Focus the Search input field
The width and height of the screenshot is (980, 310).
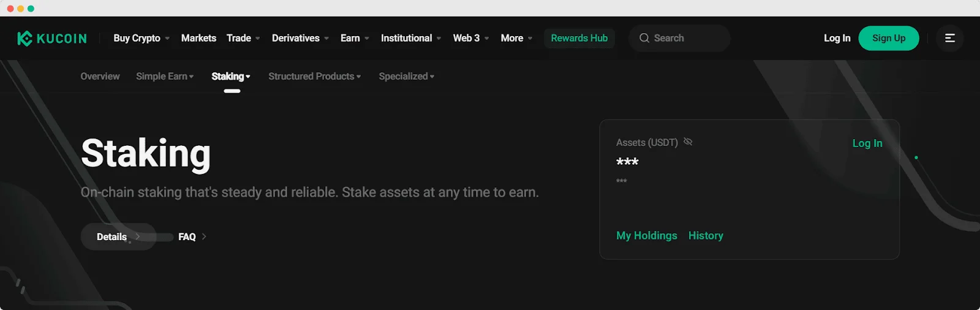coord(686,38)
